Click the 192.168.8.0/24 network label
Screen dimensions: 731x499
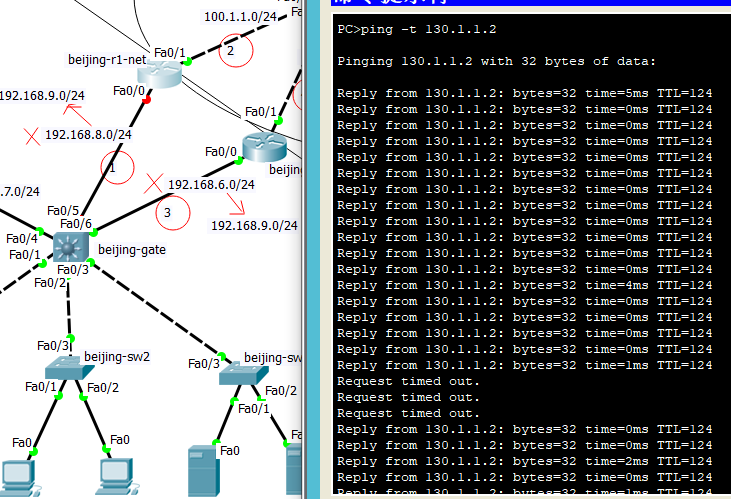pos(88,134)
